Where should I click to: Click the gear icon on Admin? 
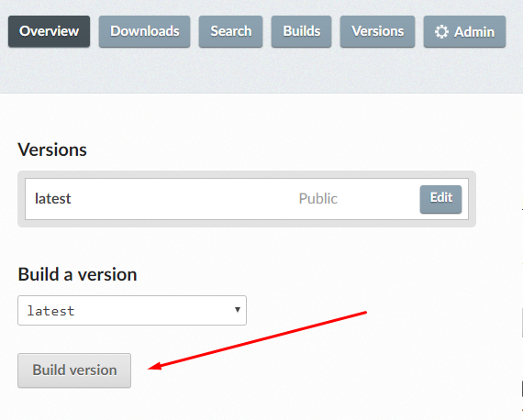[x=441, y=32]
